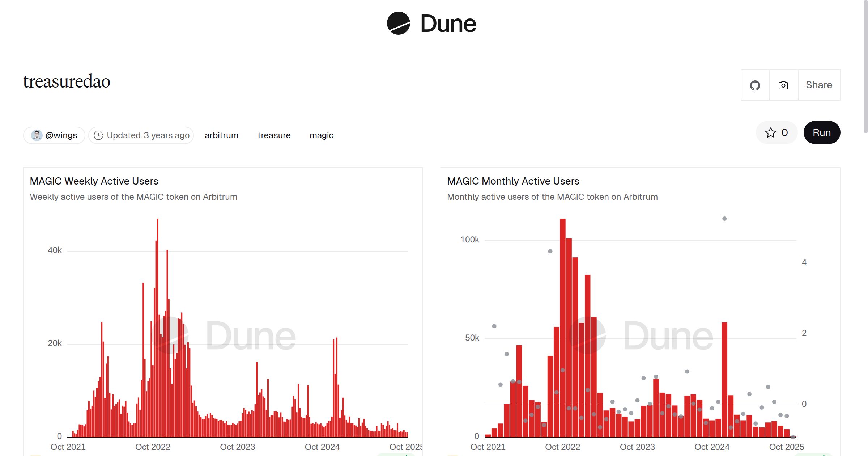Select the treasure tag
Viewport: 868px width, 456px height.
274,135
